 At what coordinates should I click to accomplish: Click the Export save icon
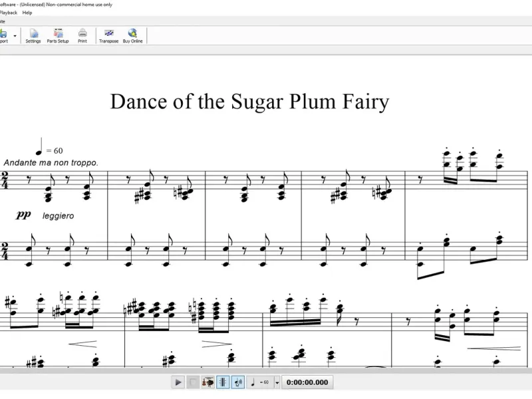3,36
